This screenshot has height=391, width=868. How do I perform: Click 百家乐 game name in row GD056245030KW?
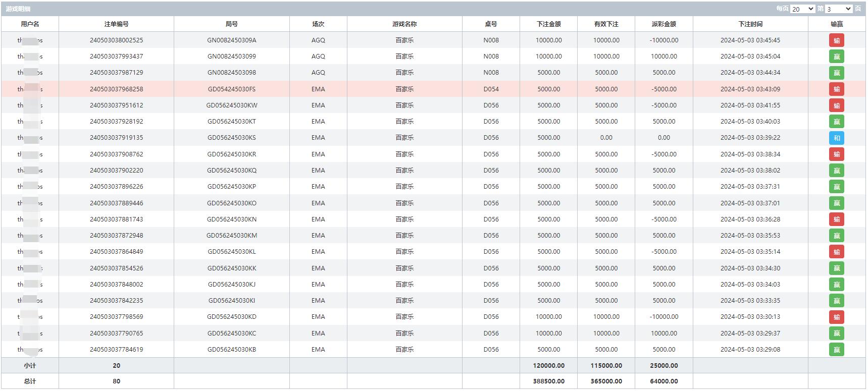pyautogui.click(x=404, y=105)
